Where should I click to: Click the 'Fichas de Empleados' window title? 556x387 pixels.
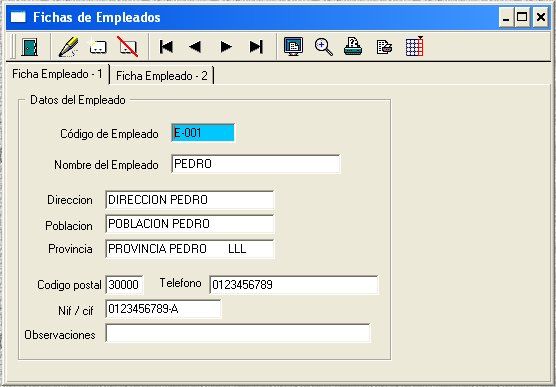96,17
